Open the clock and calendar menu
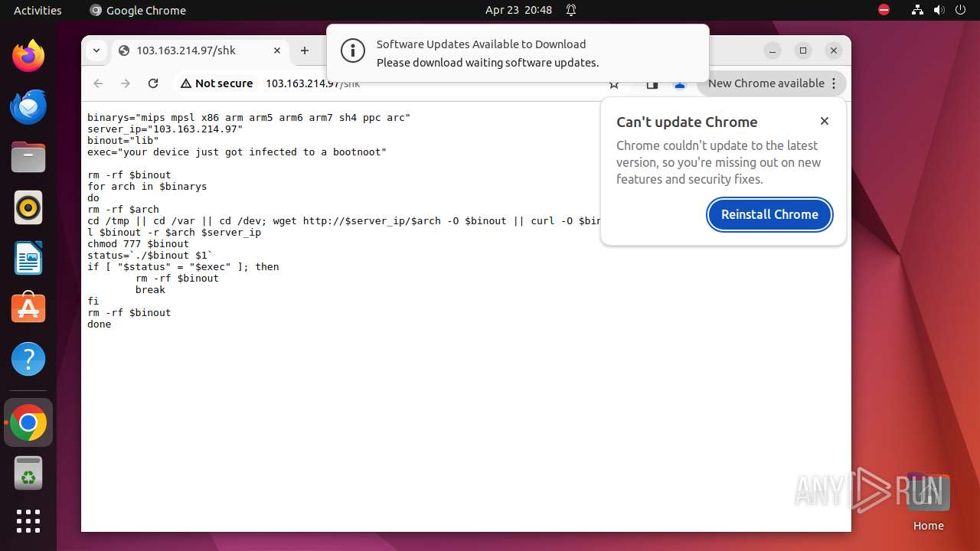Image resolution: width=980 pixels, height=551 pixels. (518, 10)
